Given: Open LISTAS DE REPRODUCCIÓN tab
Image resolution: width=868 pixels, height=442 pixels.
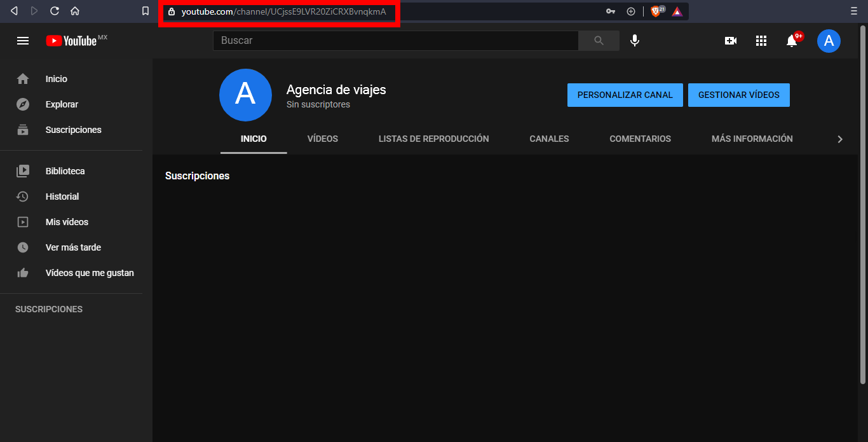Looking at the screenshot, I should [434, 139].
